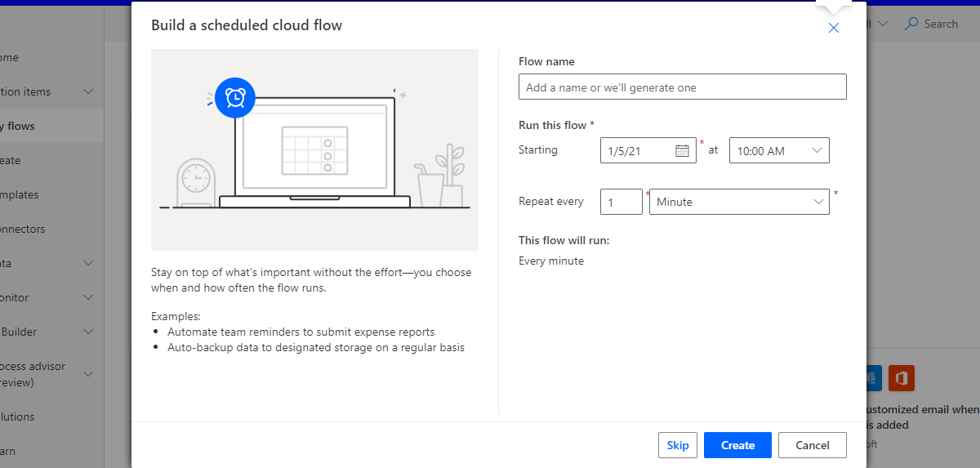Image resolution: width=980 pixels, height=468 pixels.
Task: Go to Templates in sidebar
Action: [20, 194]
